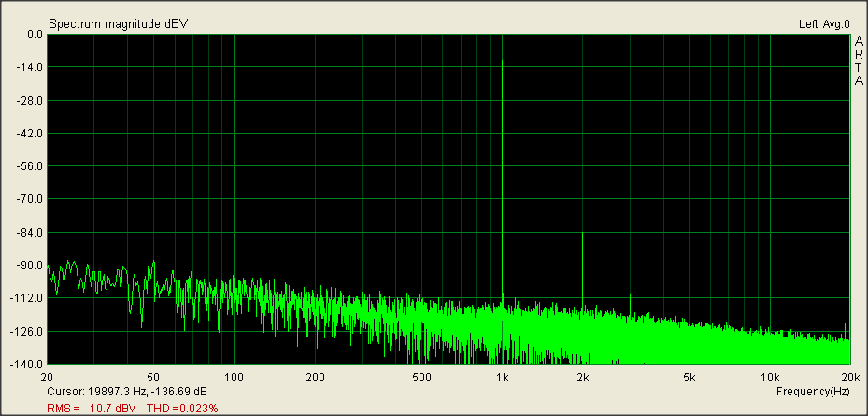The height and width of the screenshot is (416, 868).
Task: Click the vertical ARTA label at right edge
Action: (858, 61)
